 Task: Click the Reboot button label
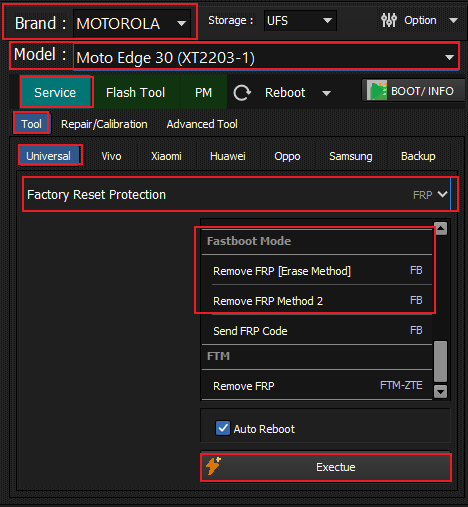pyautogui.click(x=285, y=93)
